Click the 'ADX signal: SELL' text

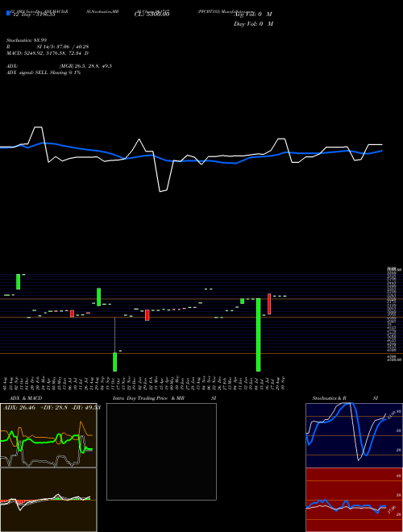tap(27, 73)
